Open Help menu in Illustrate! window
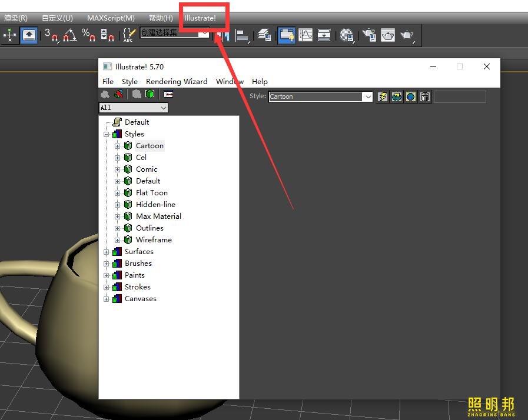Image resolution: width=528 pixels, height=420 pixels. click(260, 81)
